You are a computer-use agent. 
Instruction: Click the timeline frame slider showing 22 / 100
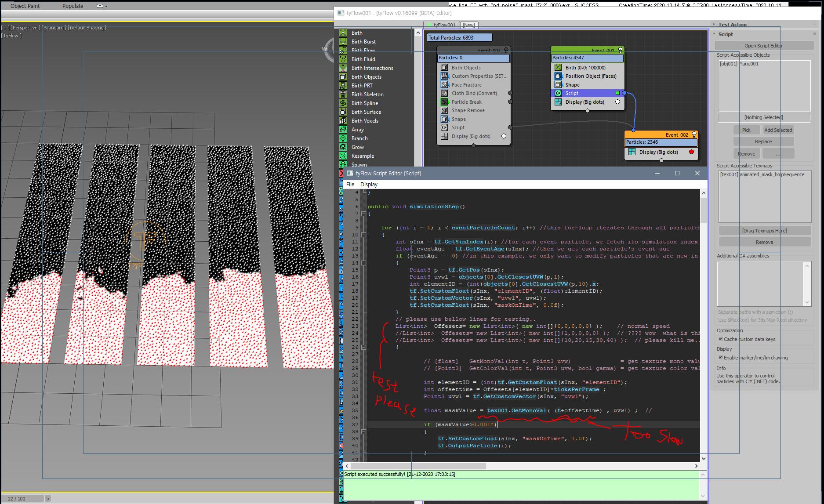[22, 499]
